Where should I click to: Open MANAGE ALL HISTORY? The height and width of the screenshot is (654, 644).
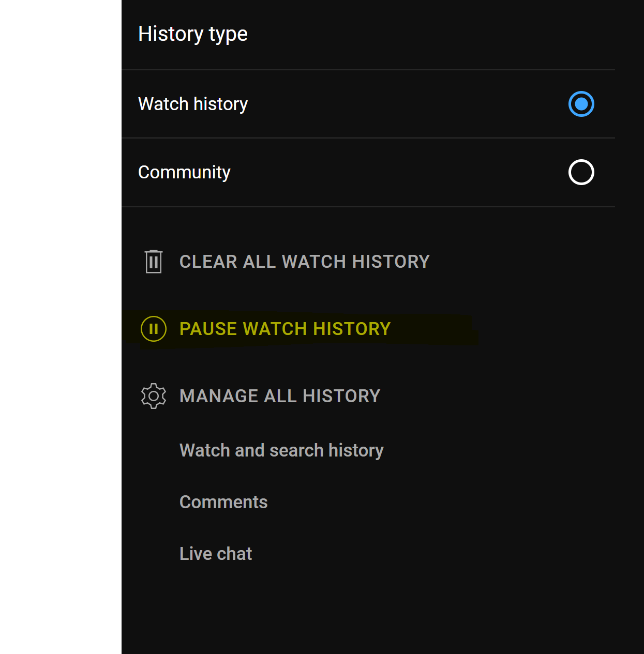click(x=280, y=396)
